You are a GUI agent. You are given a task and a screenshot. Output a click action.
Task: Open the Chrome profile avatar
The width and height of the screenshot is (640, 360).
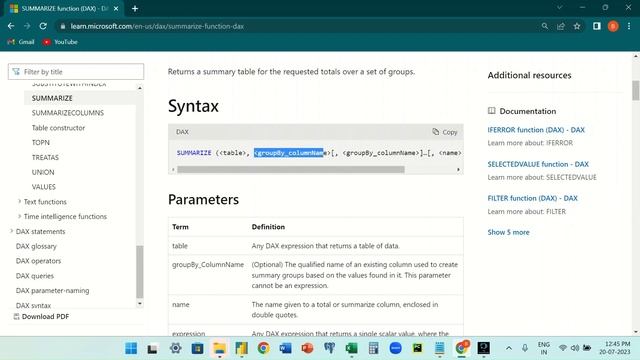pos(613,26)
